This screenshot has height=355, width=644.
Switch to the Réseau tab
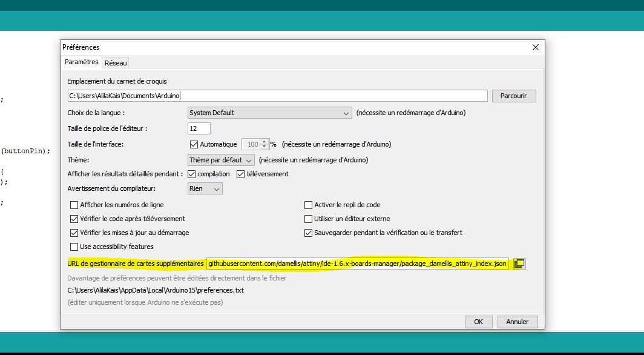pos(116,63)
